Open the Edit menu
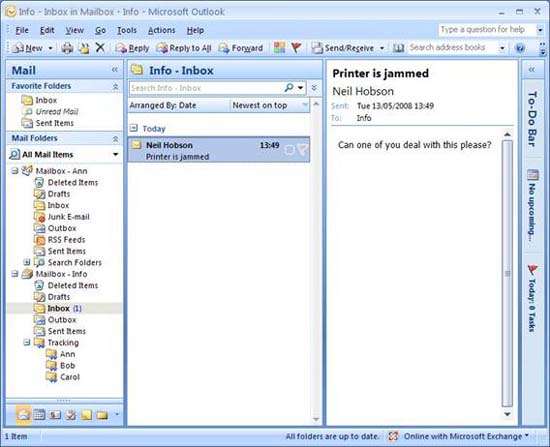The height and width of the screenshot is (447, 550). (47, 31)
